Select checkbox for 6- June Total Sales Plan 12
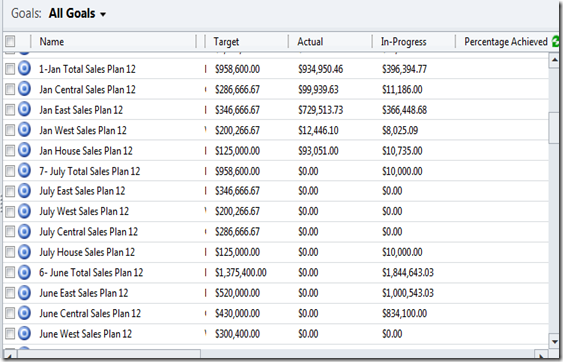Viewport: 563px width, 362px height. (x=10, y=273)
